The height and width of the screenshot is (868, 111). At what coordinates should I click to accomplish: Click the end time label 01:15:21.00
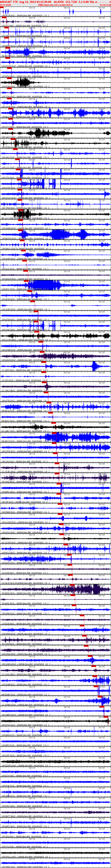click(x=105, y=5)
